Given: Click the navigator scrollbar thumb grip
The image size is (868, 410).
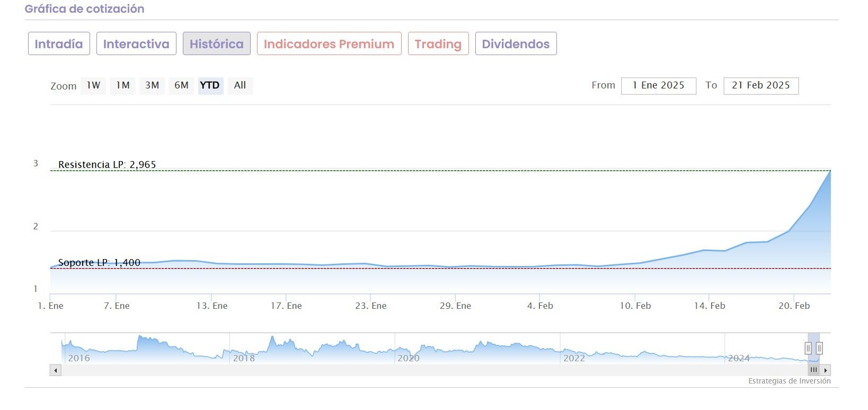Looking at the screenshot, I should [814, 370].
